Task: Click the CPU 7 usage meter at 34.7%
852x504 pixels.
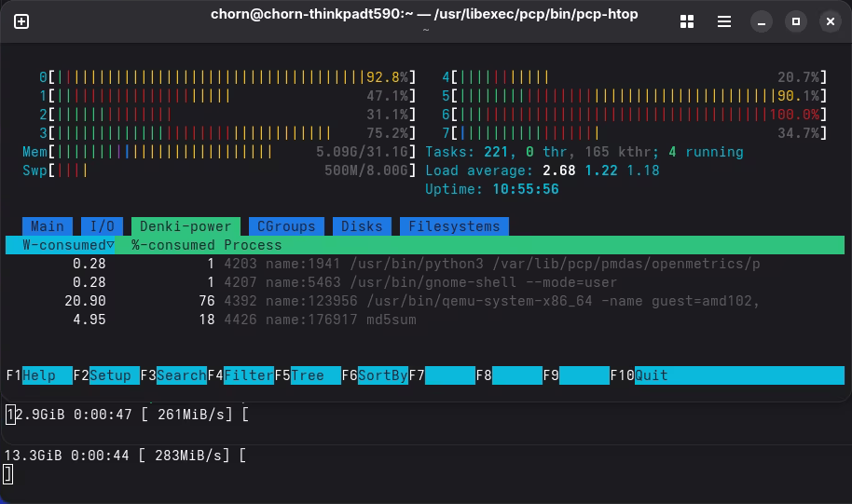Action: [x=634, y=133]
